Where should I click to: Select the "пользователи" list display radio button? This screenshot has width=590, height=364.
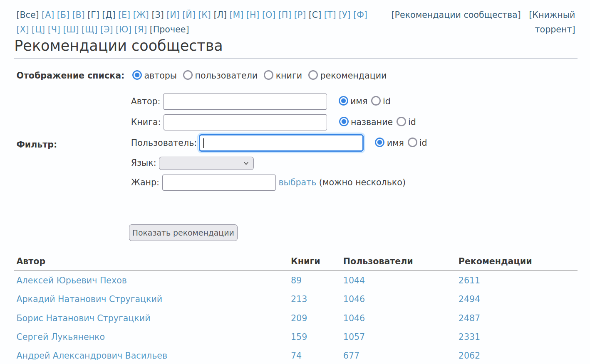[x=188, y=75]
